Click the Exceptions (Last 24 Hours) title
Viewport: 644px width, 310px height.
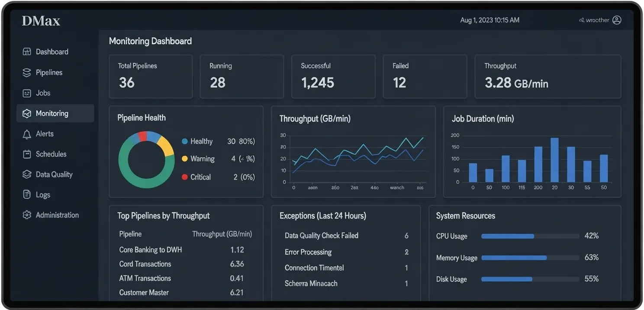click(323, 216)
